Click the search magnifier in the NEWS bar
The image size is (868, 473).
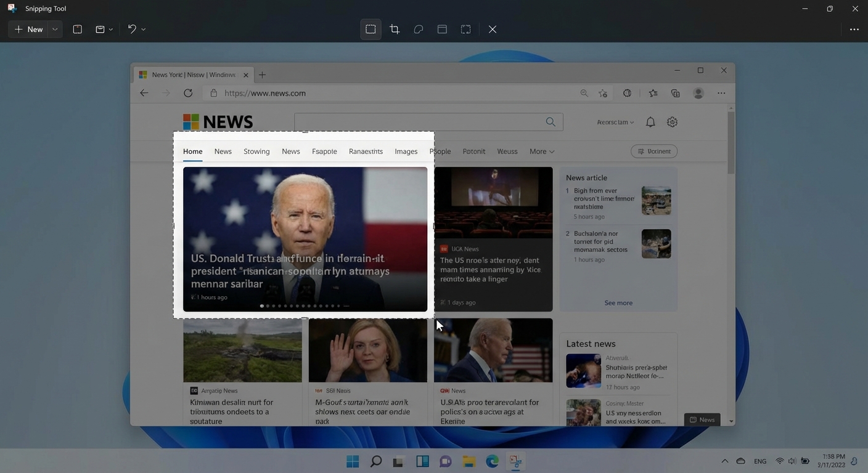coord(549,121)
